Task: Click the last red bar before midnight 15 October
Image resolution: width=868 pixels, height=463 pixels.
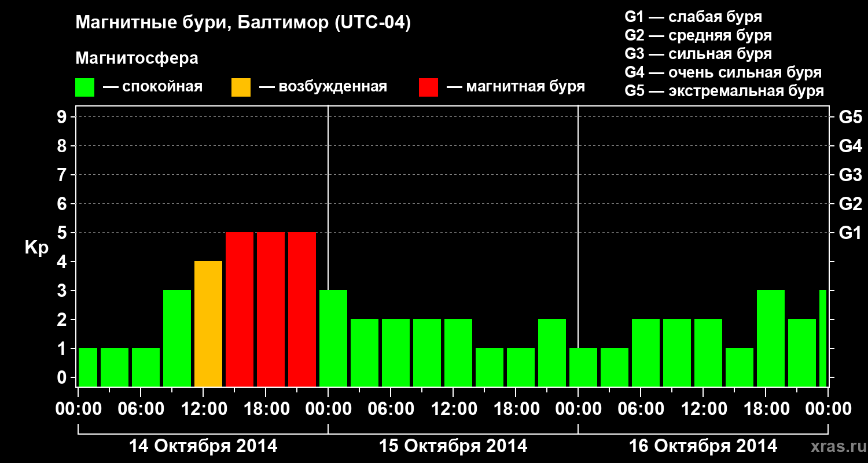Action: (x=302, y=309)
